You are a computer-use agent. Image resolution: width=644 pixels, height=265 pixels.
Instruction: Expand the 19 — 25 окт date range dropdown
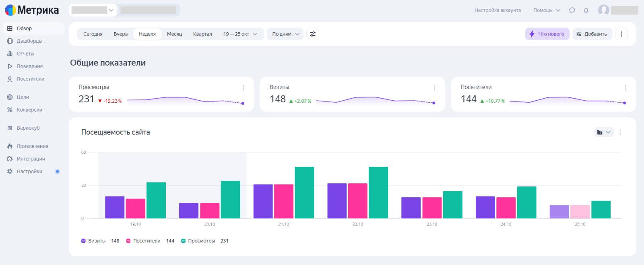[240, 34]
